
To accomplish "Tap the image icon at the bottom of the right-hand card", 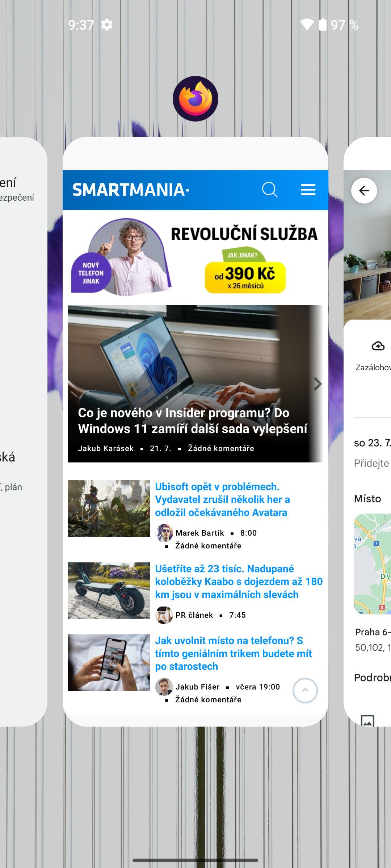I will pos(367,720).
